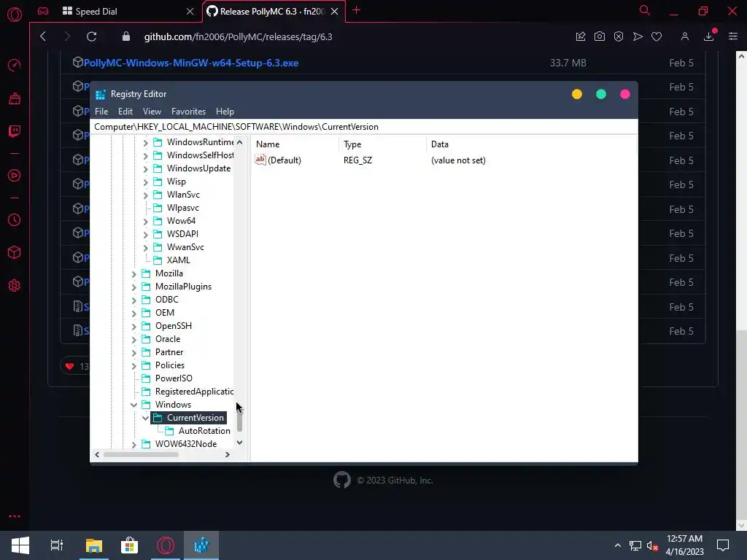Viewport: 747px width, 560px height.
Task: Open Settings gear in Opera sidebar
Action: (x=15, y=285)
